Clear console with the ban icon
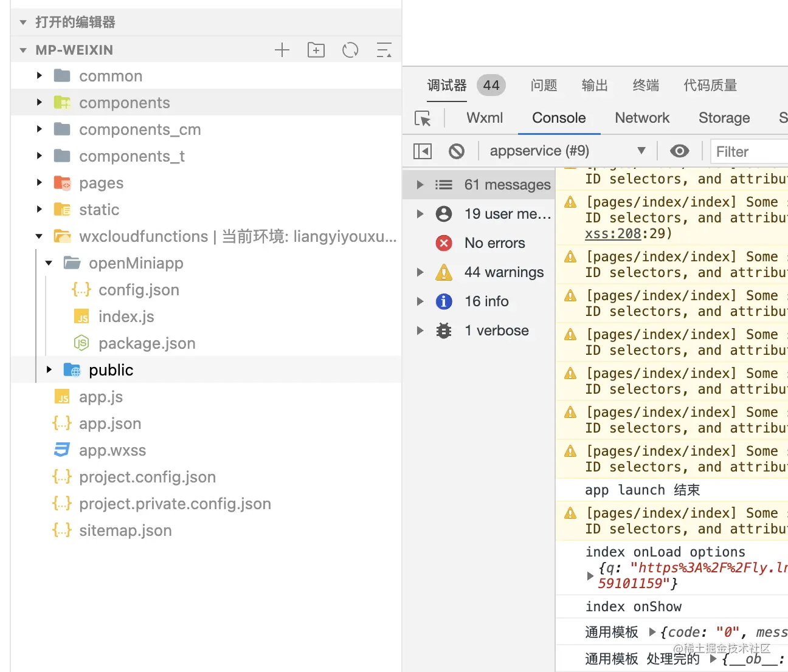The image size is (788, 672). pos(457,151)
